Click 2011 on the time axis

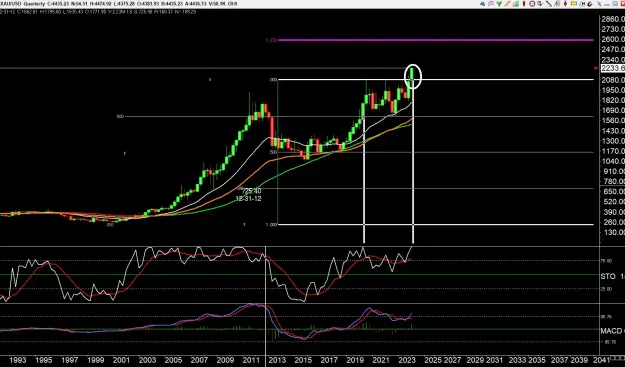point(251,360)
